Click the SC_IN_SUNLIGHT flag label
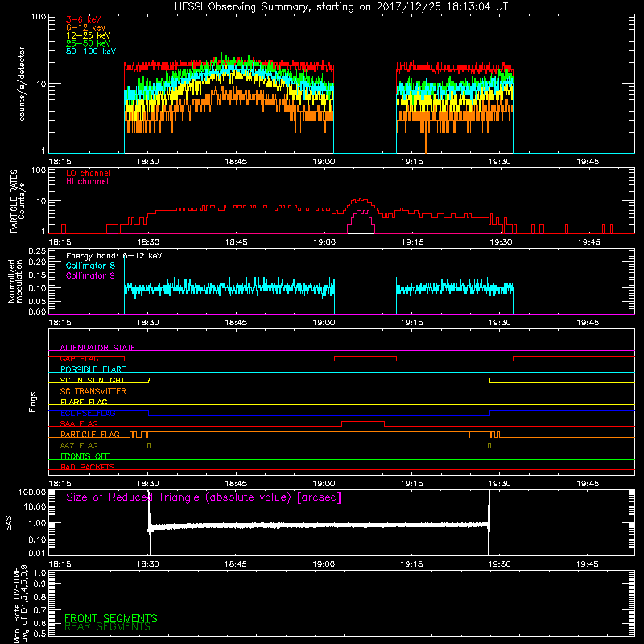This screenshot has width=644, height=644. coord(93,380)
